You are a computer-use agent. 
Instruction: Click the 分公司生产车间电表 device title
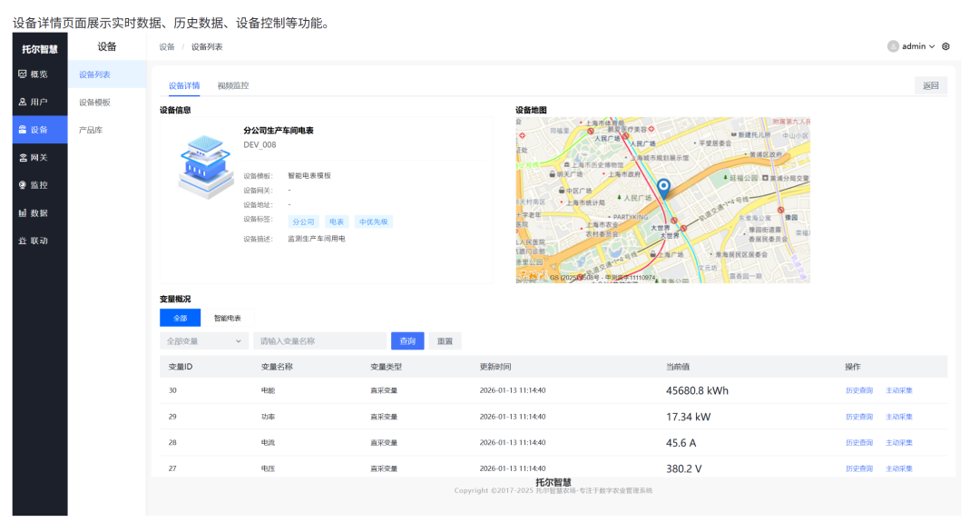[x=279, y=131]
